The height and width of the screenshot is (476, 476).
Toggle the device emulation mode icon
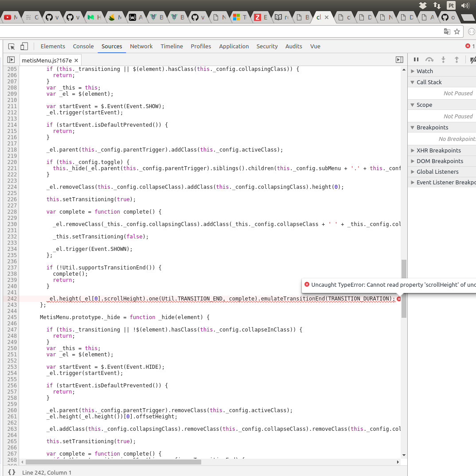click(24, 46)
